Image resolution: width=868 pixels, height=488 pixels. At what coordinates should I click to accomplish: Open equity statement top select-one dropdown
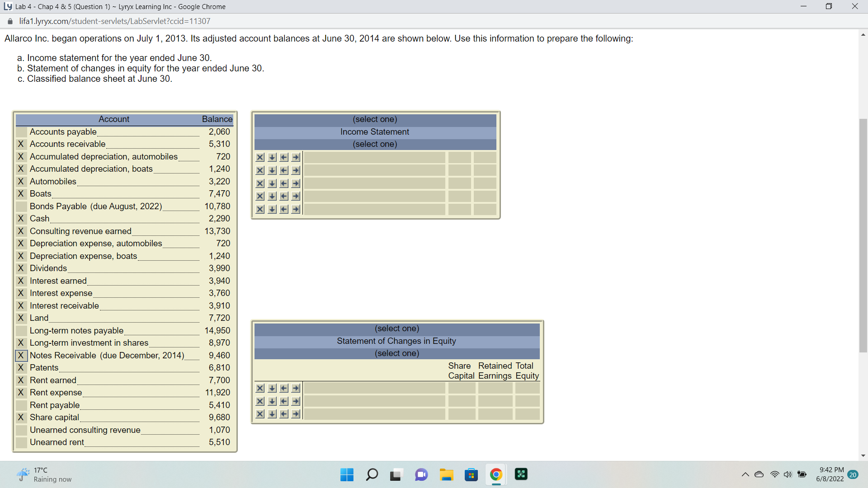(396, 328)
